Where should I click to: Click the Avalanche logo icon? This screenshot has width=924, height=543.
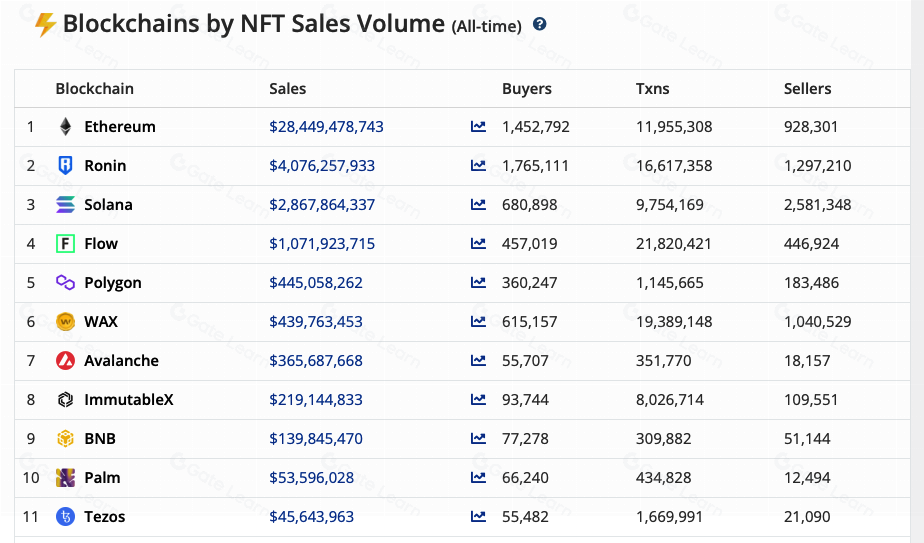[x=65, y=360]
